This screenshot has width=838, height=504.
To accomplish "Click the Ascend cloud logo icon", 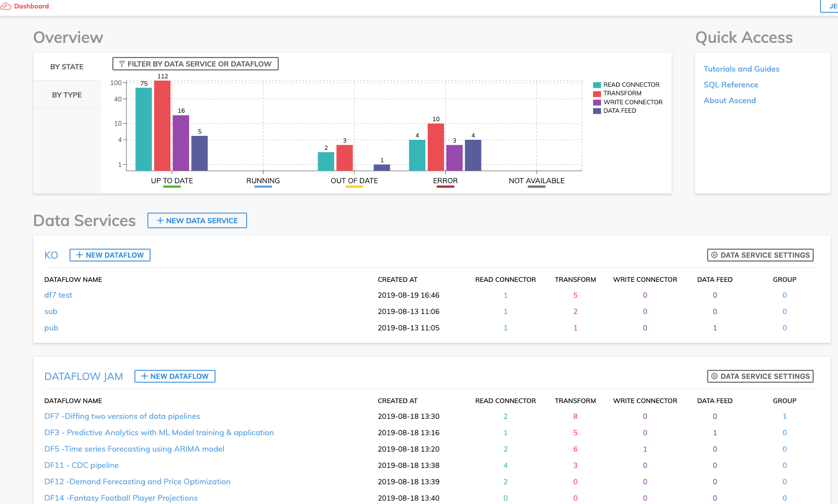I will click(x=6, y=6).
